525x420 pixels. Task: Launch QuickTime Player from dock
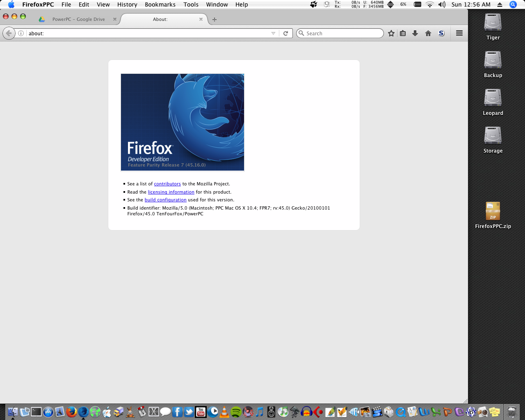coord(401,412)
